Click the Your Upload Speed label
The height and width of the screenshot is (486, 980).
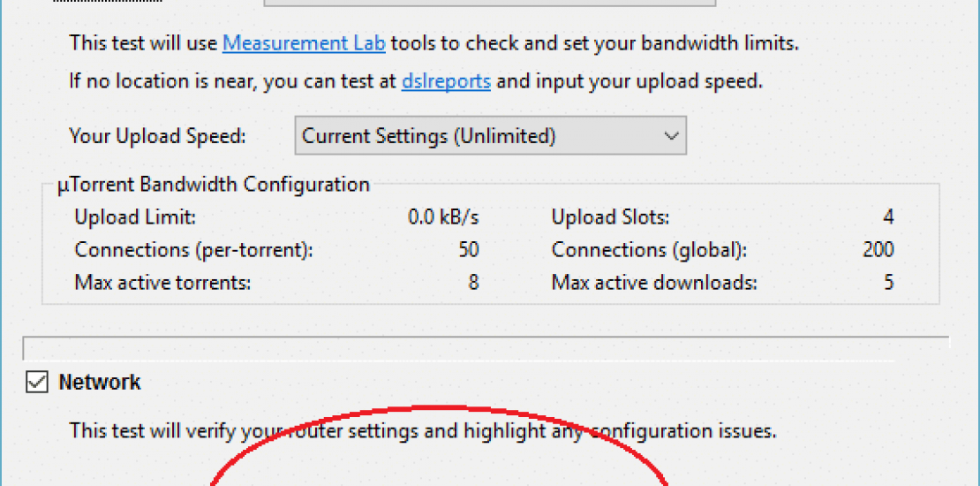click(157, 137)
